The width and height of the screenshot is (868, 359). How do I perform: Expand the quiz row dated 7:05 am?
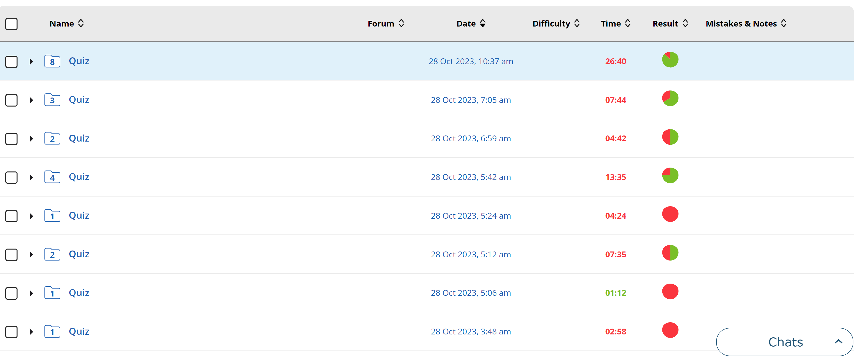[x=31, y=100]
